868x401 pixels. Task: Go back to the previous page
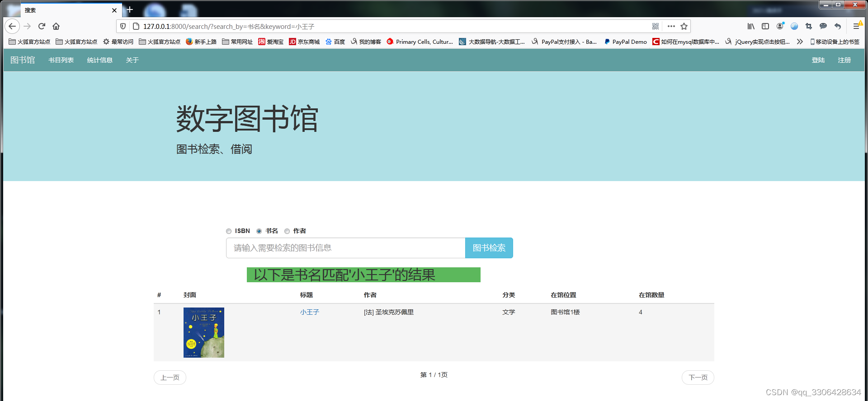click(x=12, y=26)
